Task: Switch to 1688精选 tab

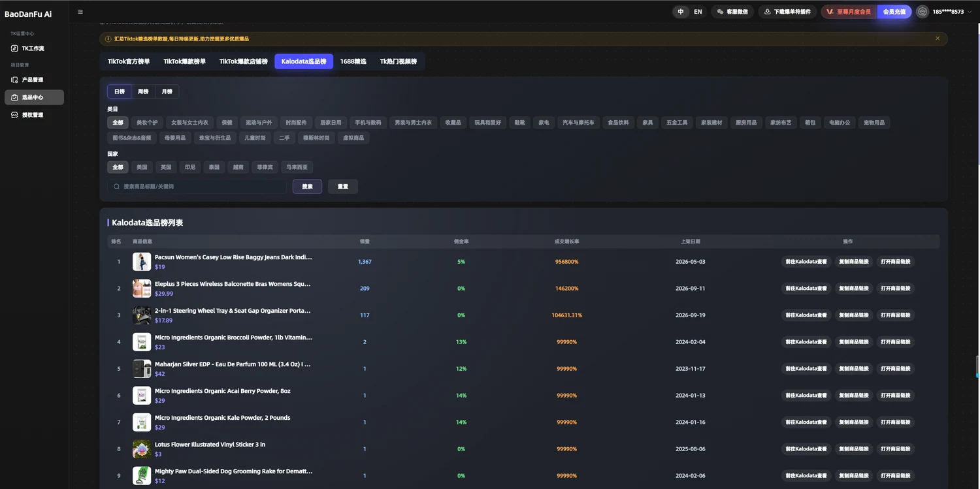Action: (353, 61)
